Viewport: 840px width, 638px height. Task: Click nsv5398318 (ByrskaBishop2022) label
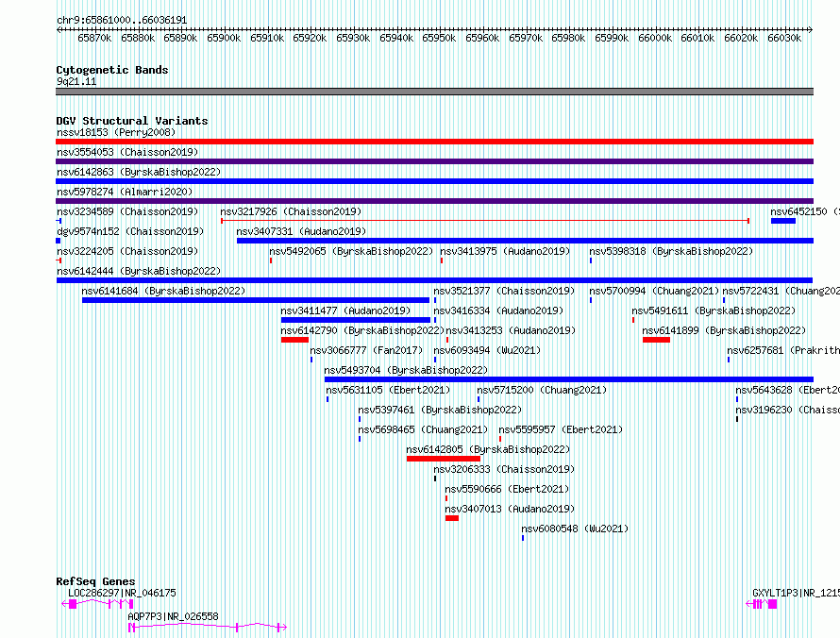[671, 251]
